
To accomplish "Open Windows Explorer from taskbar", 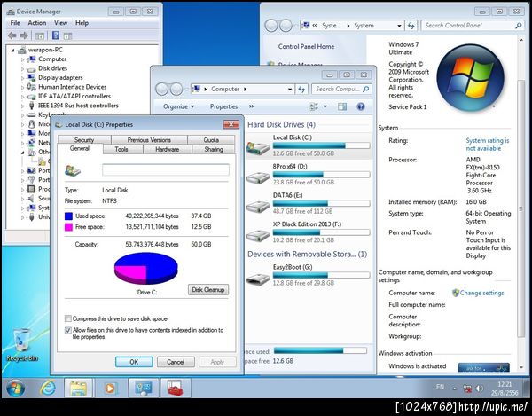I will coord(78,389).
